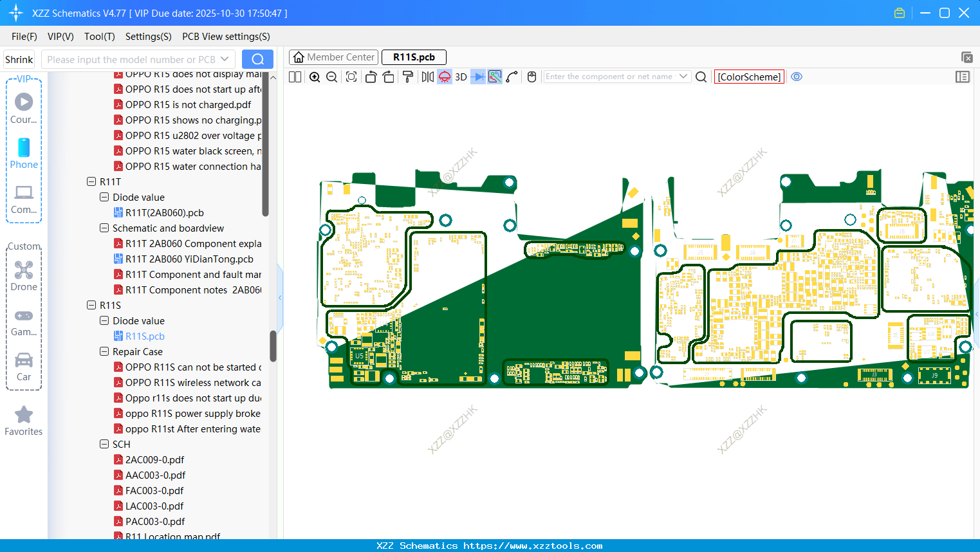This screenshot has height=552, width=980.
Task: Select the paint roller tool
Action: click(x=407, y=77)
